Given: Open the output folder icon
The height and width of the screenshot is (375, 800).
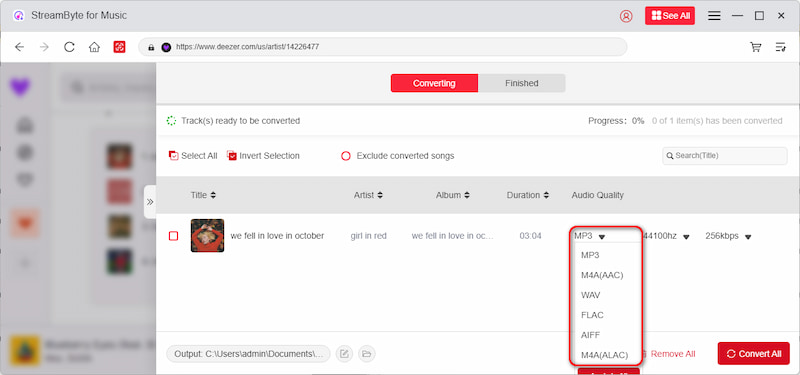Looking at the screenshot, I should [366, 354].
